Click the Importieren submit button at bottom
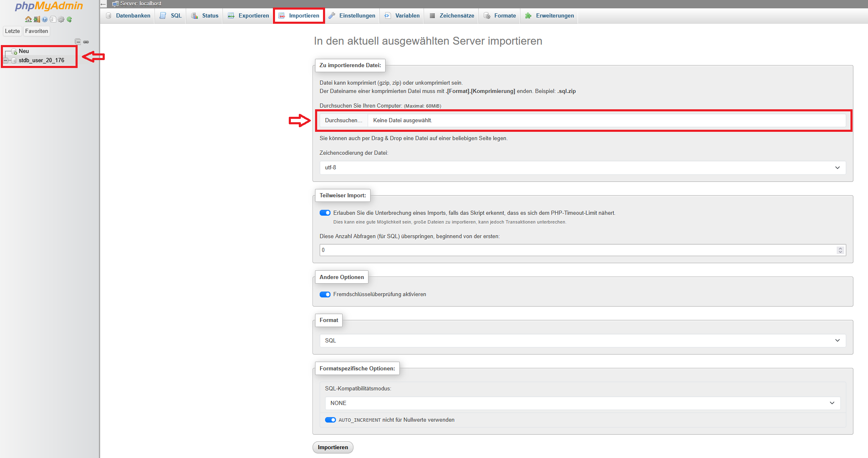The height and width of the screenshot is (458, 868). click(333, 447)
